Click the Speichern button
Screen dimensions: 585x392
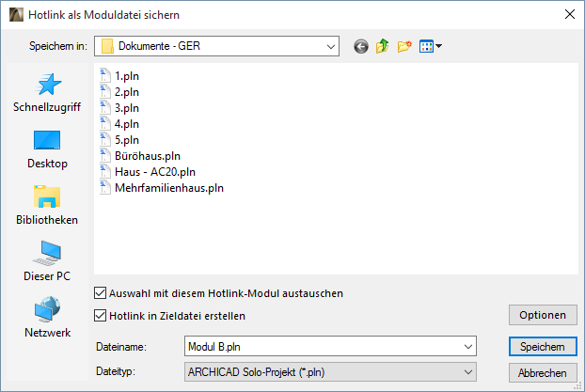click(543, 347)
